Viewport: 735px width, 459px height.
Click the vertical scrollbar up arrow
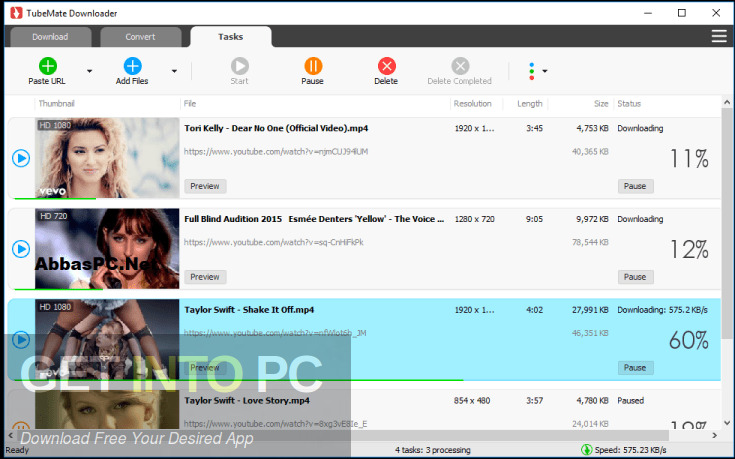click(727, 102)
